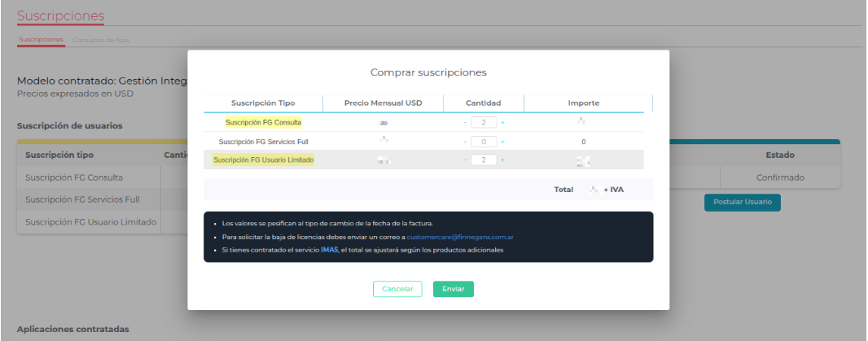Screen dimensions: 868x341
Task: Click minus for Suscripción FG Servicios Full
Action: coord(466,142)
